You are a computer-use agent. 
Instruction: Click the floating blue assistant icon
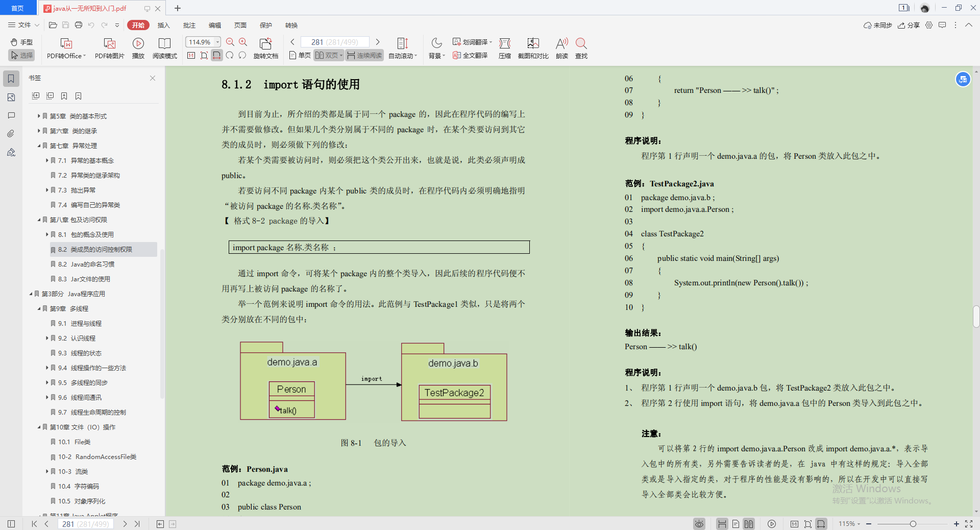[x=963, y=79]
